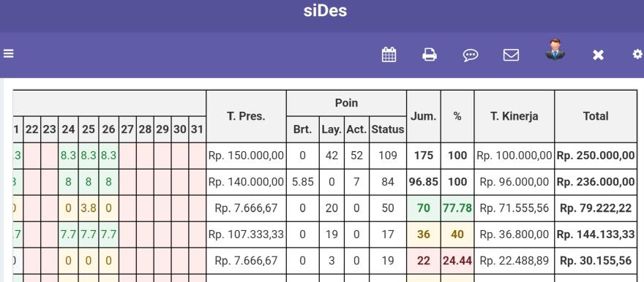Select the red 24.44 percentage cell
This screenshot has height=282, width=644.
coord(457,261)
